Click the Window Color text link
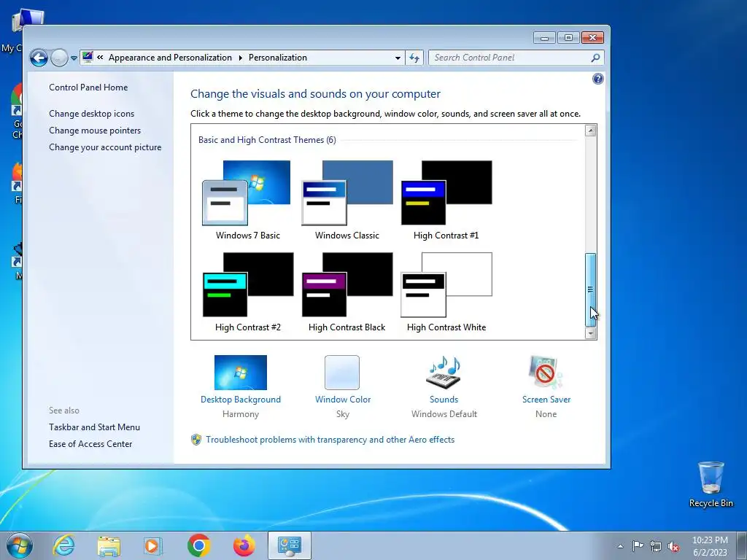Screen dimensions: 747x560 pyautogui.click(x=343, y=400)
